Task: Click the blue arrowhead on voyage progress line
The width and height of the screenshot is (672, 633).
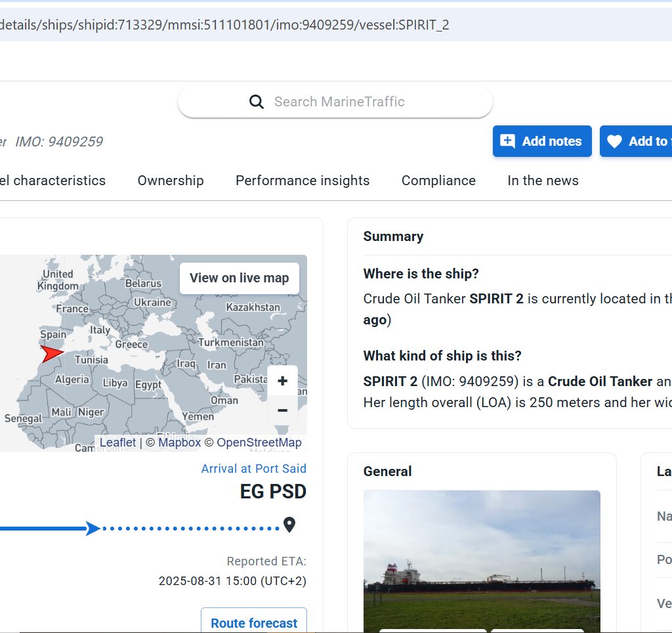Action: point(93,528)
